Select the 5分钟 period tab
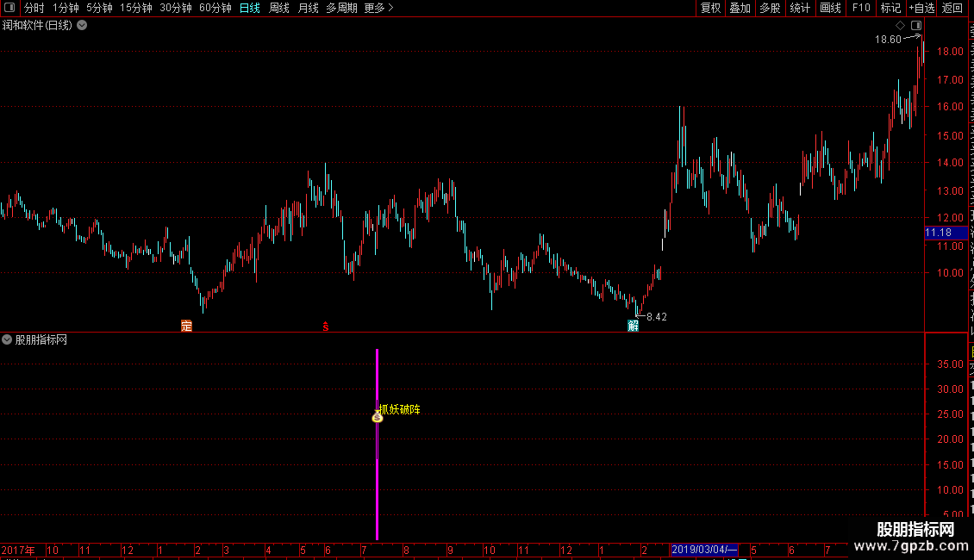974x560 pixels. coord(99,8)
